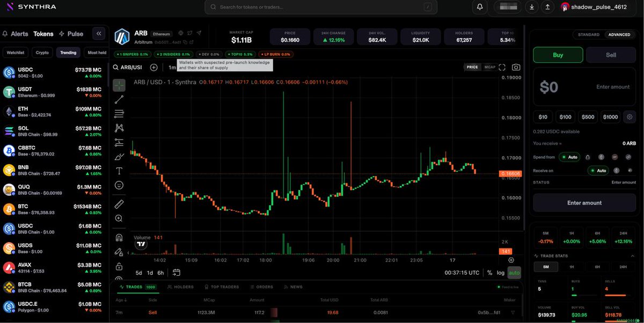Select the Sell button
Screen dimensions: 644x323
(611, 55)
